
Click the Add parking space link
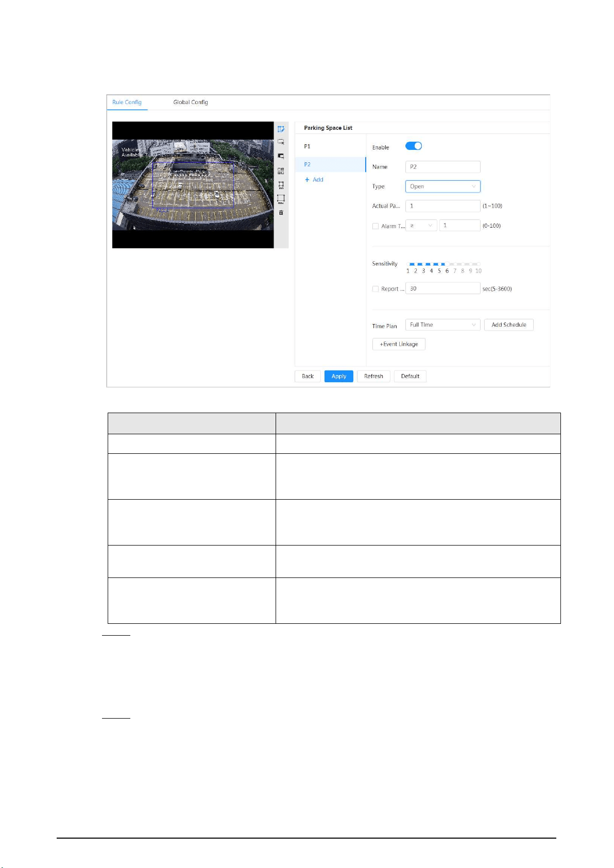tap(314, 180)
